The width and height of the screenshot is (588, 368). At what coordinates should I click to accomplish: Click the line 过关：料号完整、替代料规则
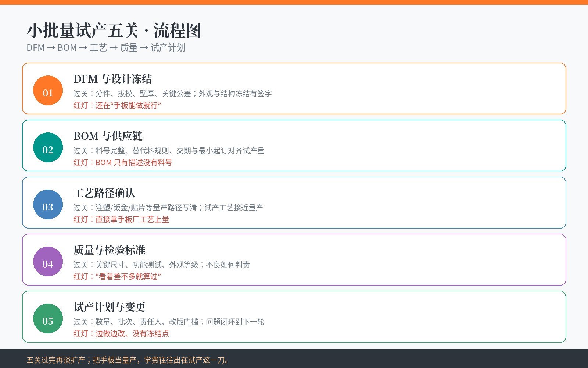(x=121, y=151)
